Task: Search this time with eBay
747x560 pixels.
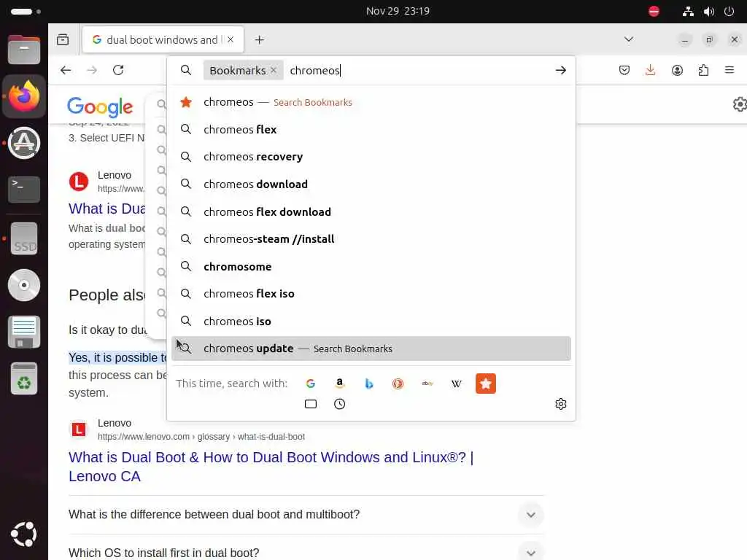Action: tap(427, 384)
